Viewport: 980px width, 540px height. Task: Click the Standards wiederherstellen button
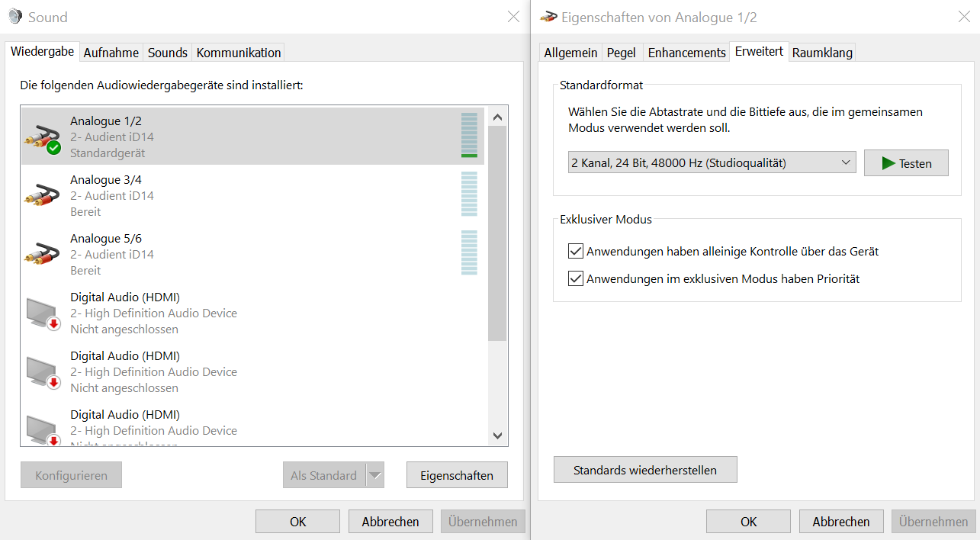(x=645, y=469)
